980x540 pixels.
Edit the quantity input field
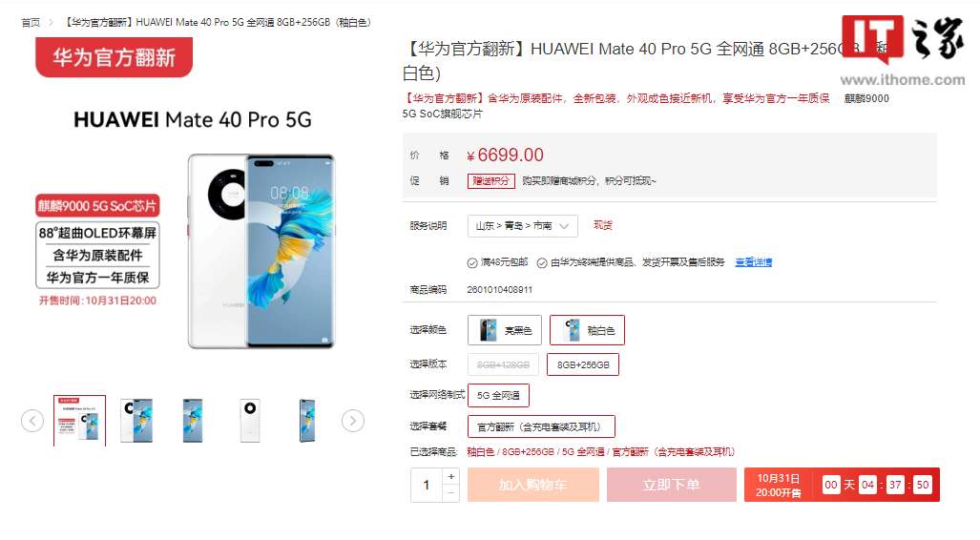pyautogui.click(x=427, y=485)
